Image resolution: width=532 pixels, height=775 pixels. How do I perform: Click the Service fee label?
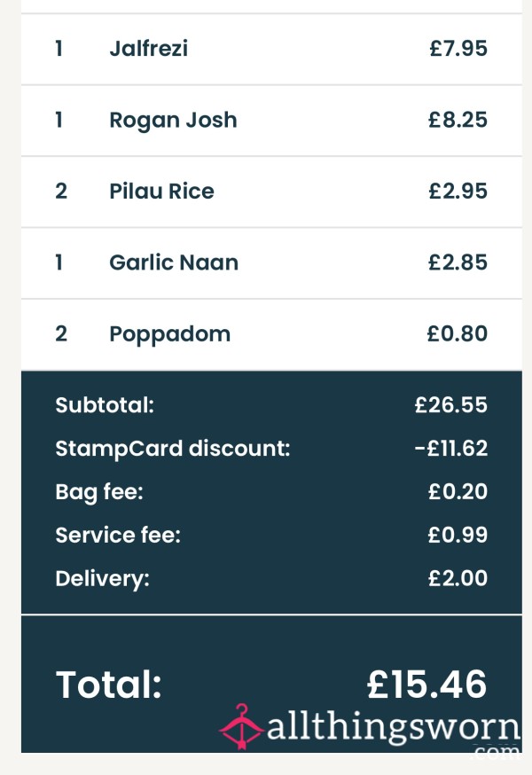coord(118,536)
